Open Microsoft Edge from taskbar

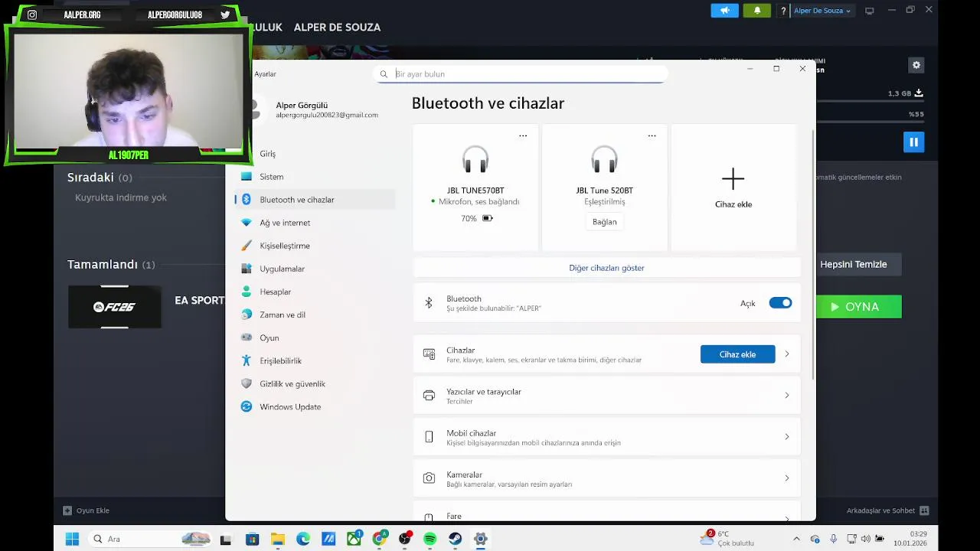(x=303, y=540)
